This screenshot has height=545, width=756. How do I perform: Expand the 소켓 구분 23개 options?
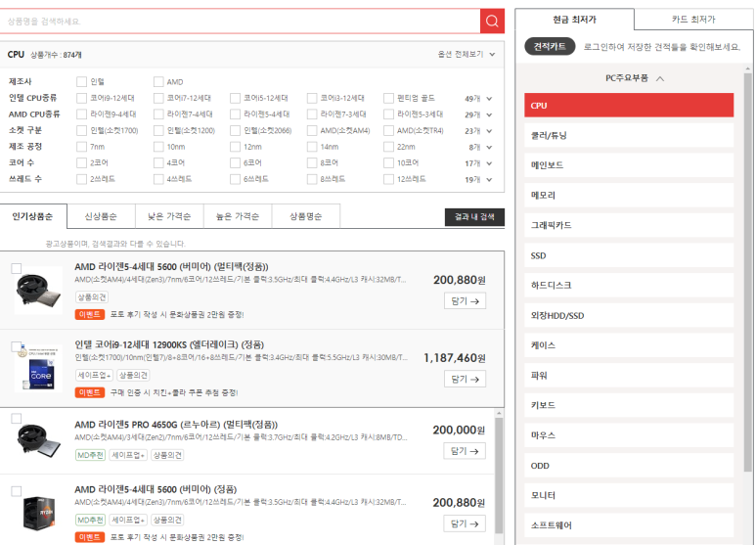[478, 131]
